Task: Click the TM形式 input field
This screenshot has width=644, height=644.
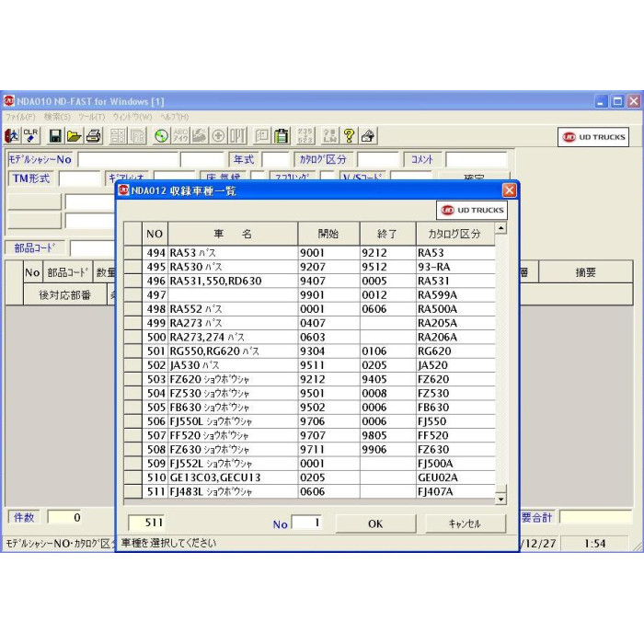Action: tap(79, 178)
